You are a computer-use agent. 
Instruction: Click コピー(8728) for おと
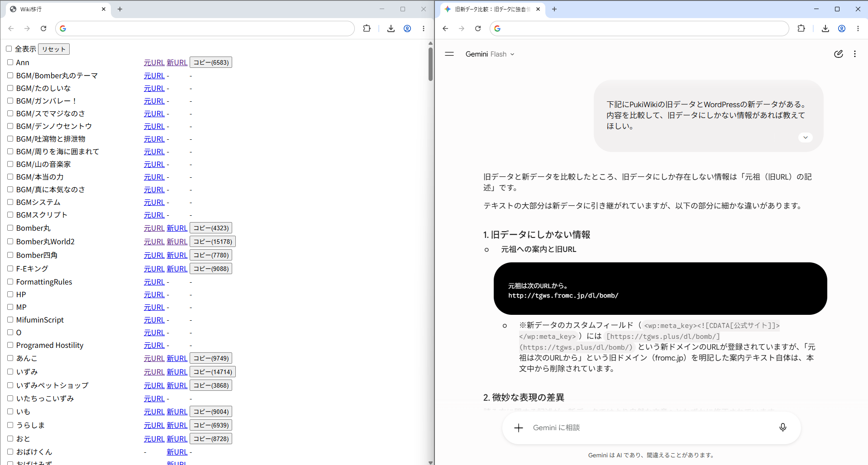(211, 439)
